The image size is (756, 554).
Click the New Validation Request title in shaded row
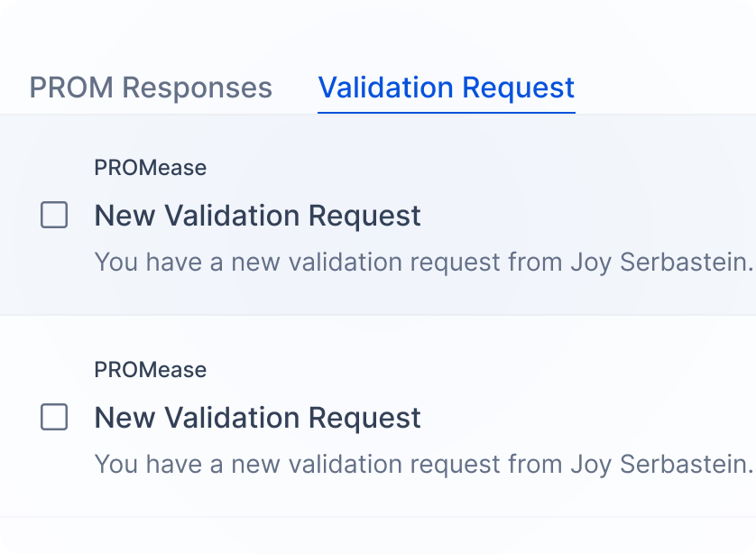257,216
